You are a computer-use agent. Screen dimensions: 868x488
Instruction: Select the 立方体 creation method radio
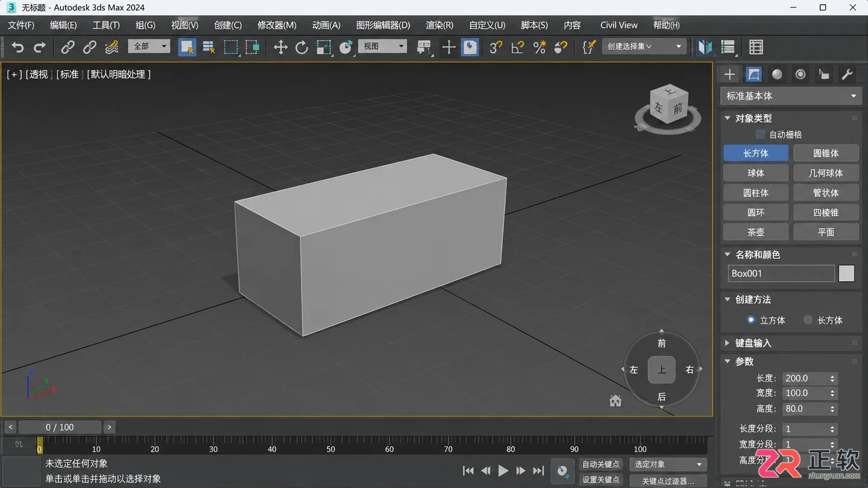[x=750, y=320]
